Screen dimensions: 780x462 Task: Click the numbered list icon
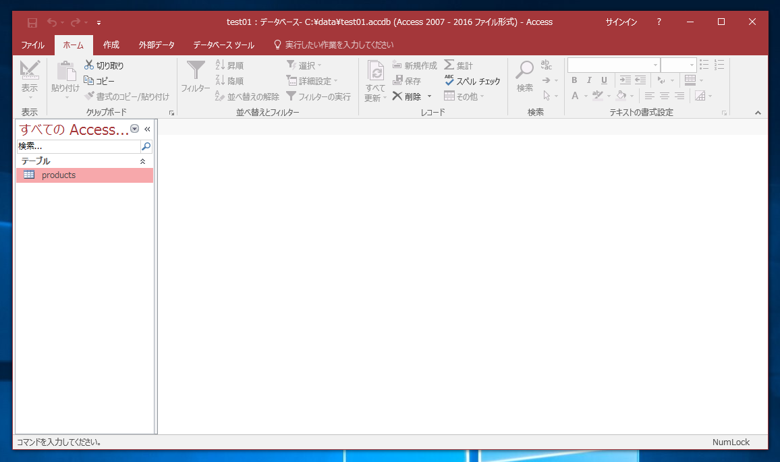[x=719, y=65]
